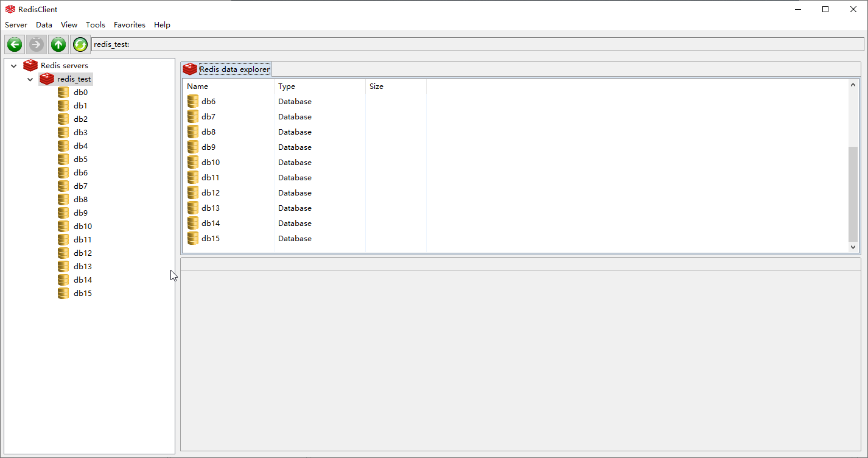Click the Redis servers root icon
868x458 pixels.
tap(30, 66)
